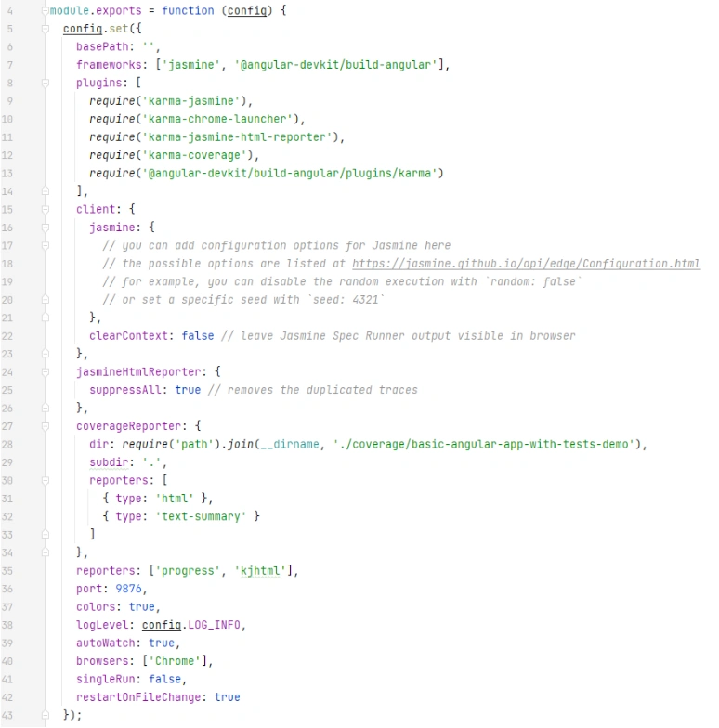Click the 'karma-coverage' string
The width and height of the screenshot is (719, 728).
[194, 156]
